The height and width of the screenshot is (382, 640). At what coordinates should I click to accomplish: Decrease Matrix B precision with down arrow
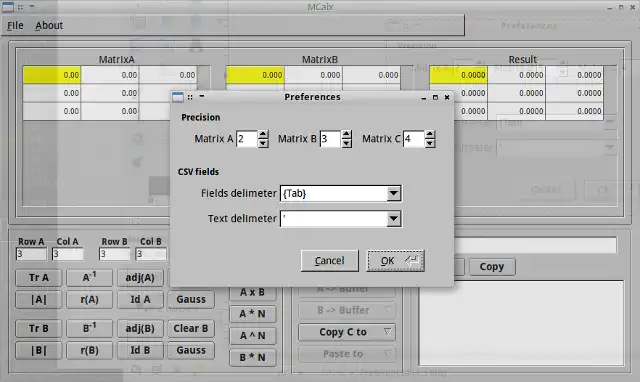pyautogui.click(x=347, y=143)
